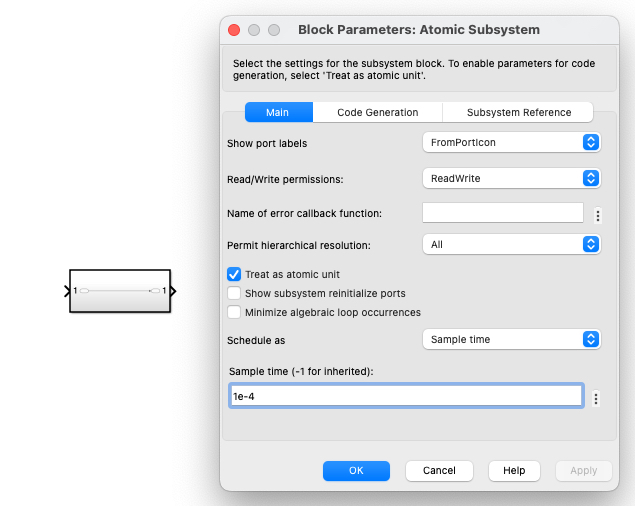Uncheck Treat as atomic unit
The height and width of the screenshot is (506, 635).
[235, 274]
